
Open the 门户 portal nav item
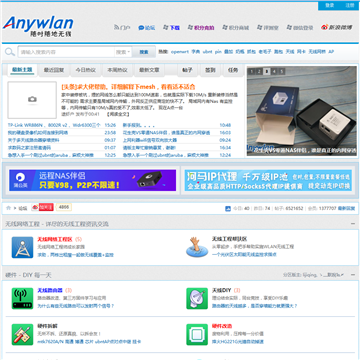(122, 28)
